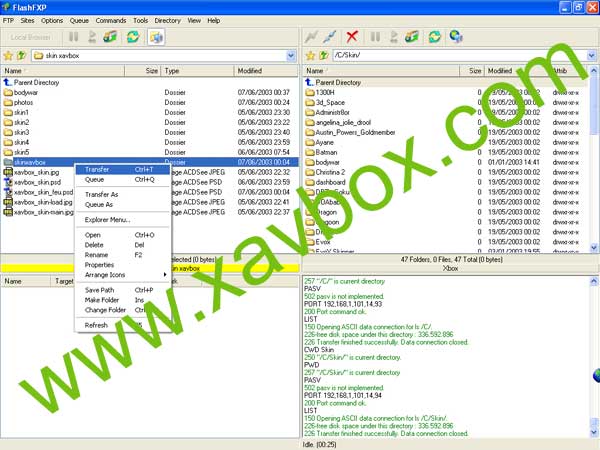Open the Tools menu
This screenshot has height=450, width=600.
point(140,21)
